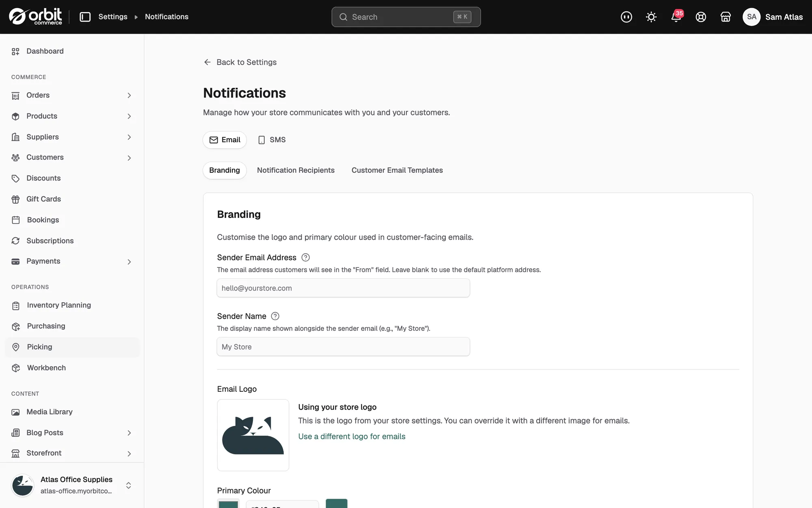Open the storefront shop icon in header
This screenshot has width=812, height=508.
tap(726, 17)
